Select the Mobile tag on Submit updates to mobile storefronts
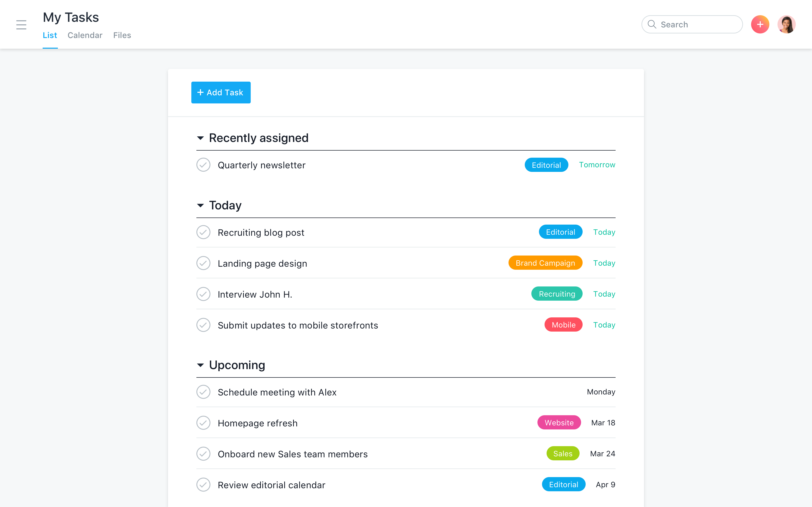This screenshot has width=812, height=507. point(562,325)
